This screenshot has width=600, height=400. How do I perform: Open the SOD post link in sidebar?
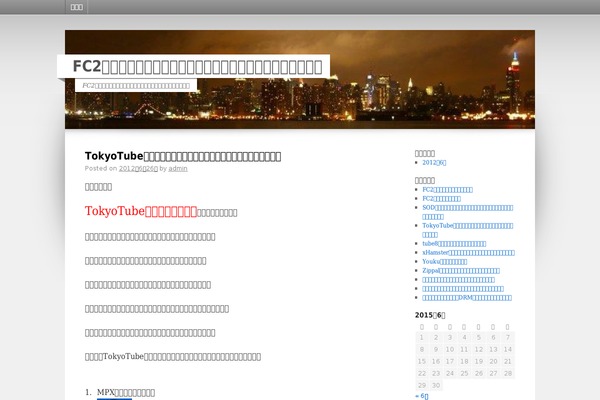[468, 212]
